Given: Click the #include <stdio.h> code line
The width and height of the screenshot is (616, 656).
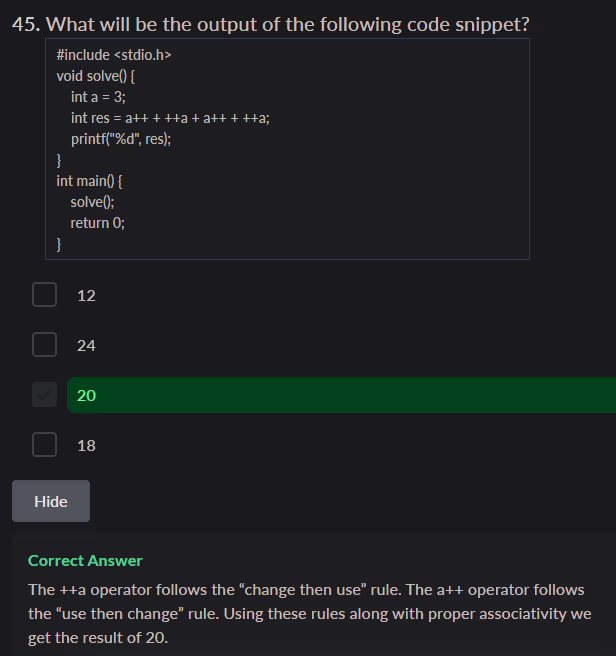Looking at the screenshot, I should (114, 54).
